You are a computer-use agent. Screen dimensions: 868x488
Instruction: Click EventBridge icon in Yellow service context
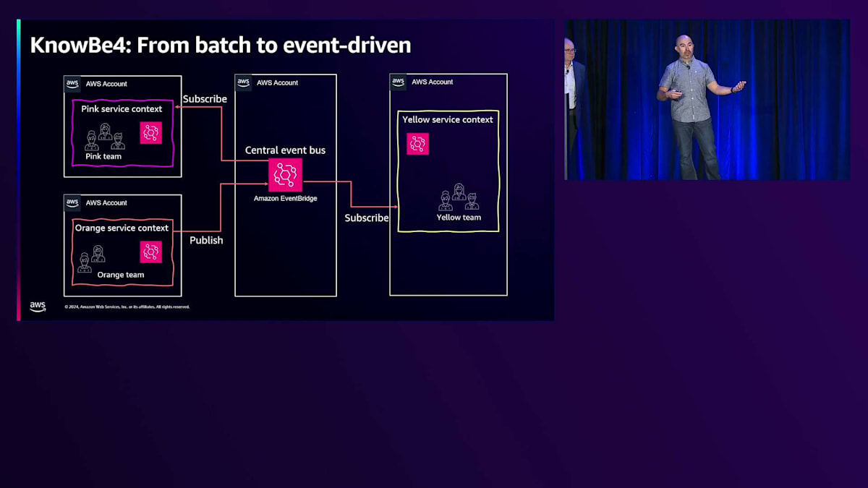(417, 144)
